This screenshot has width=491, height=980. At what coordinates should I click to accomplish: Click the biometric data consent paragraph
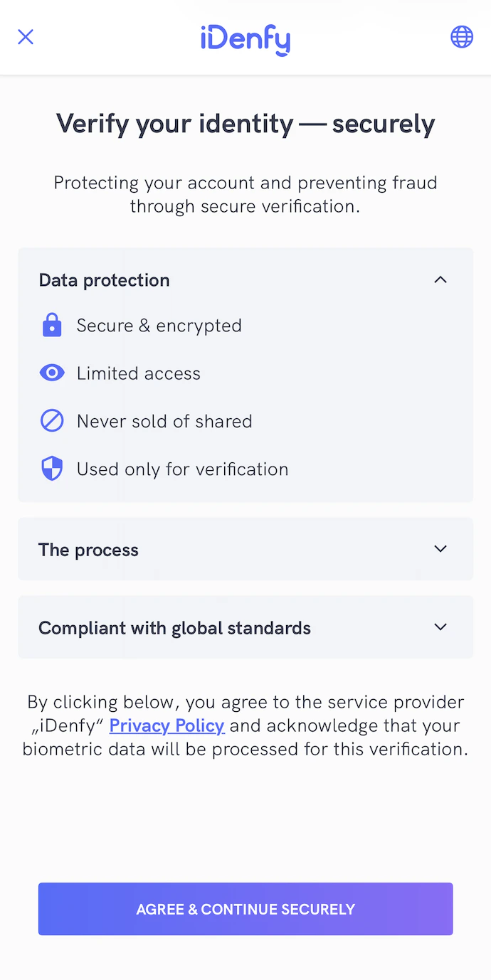pyautogui.click(x=245, y=725)
